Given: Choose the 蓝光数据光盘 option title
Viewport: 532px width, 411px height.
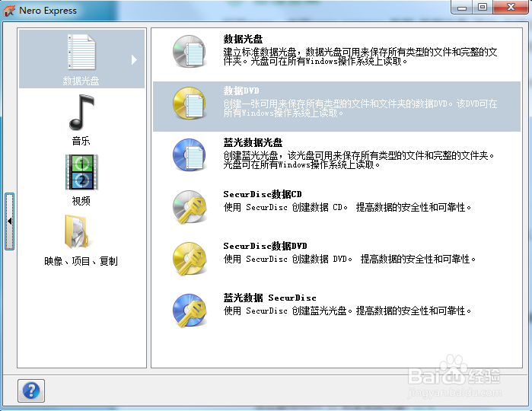Looking at the screenshot, I should click(x=253, y=142).
